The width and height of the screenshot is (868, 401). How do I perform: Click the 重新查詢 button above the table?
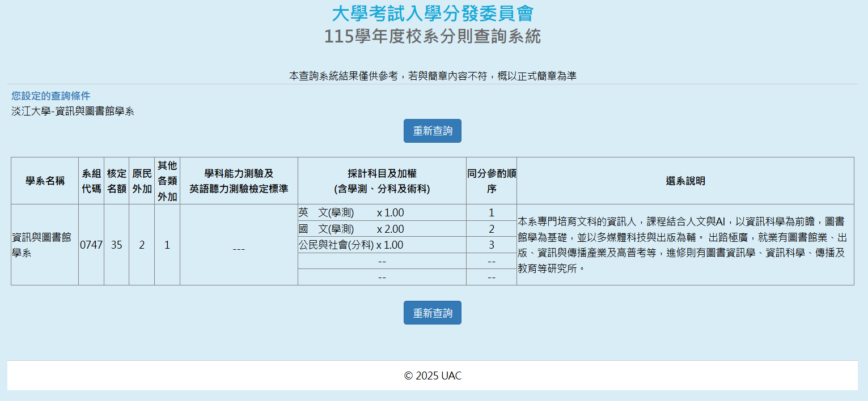click(432, 131)
